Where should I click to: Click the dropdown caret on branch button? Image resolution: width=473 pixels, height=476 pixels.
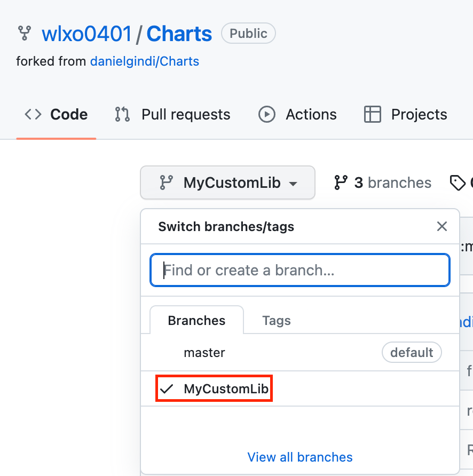293,184
